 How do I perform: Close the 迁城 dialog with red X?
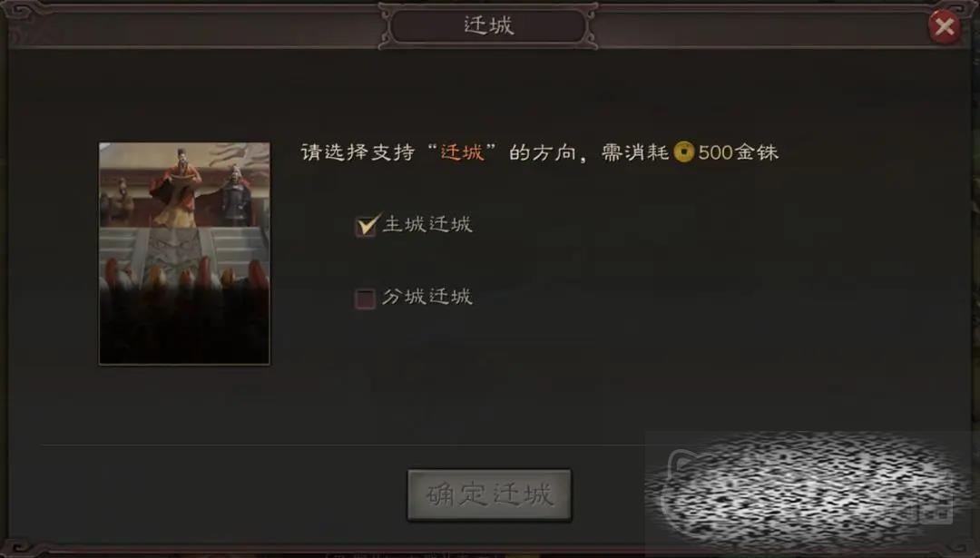(944, 27)
